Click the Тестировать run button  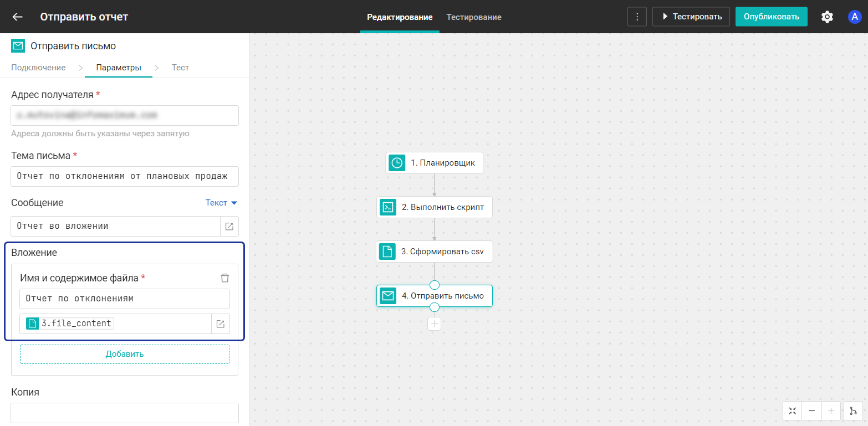[691, 17]
